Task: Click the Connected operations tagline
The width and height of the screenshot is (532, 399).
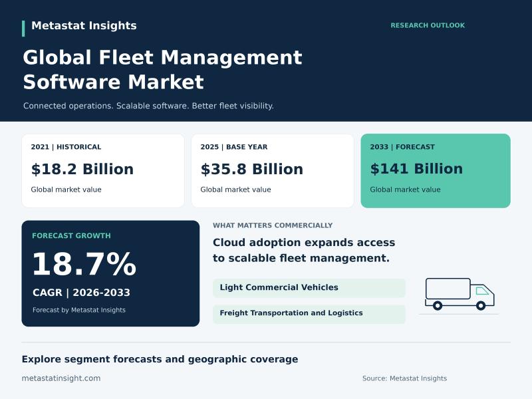Action: pyautogui.click(x=148, y=106)
